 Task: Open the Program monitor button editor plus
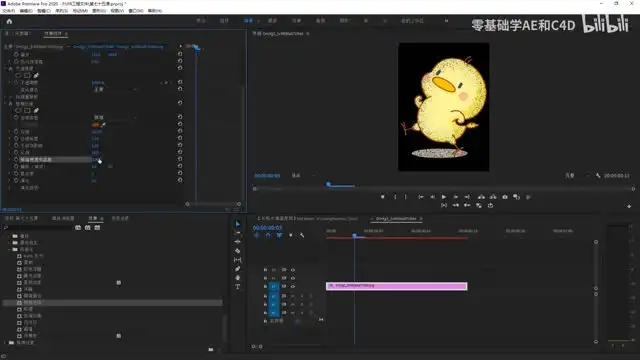(x=629, y=207)
